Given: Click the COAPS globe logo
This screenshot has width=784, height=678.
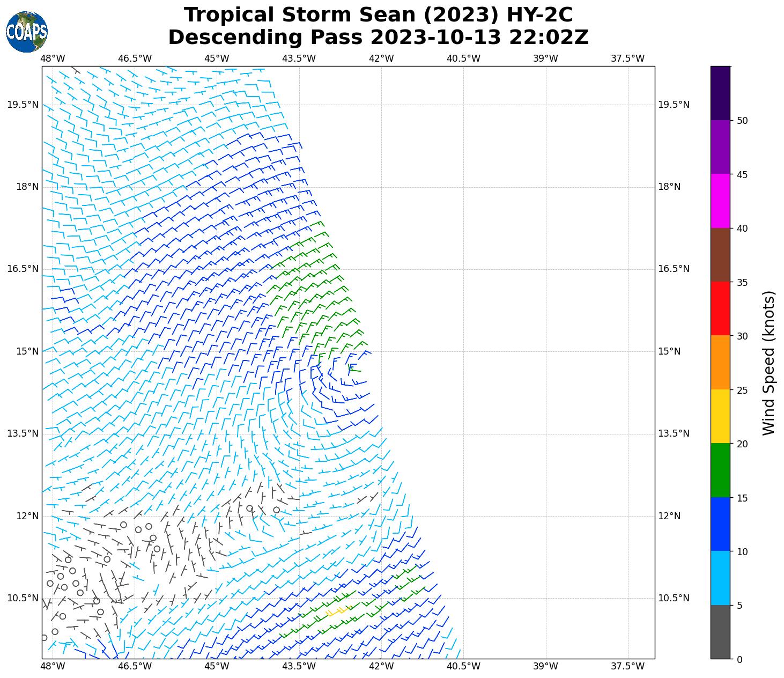Looking at the screenshot, I should 27,32.
